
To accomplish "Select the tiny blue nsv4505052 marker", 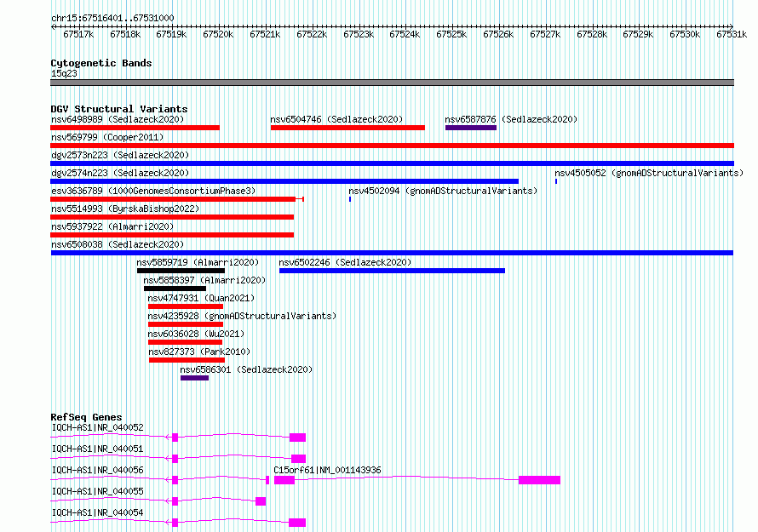I will click(x=556, y=181).
